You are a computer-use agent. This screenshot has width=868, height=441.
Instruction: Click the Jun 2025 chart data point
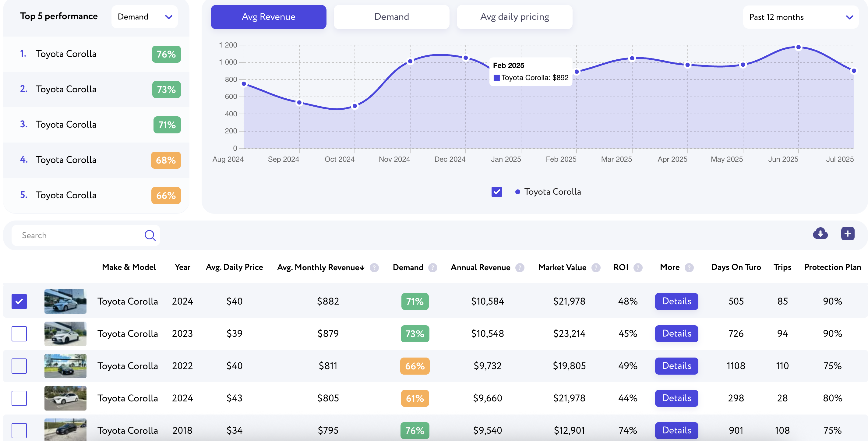[x=798, y=48]
